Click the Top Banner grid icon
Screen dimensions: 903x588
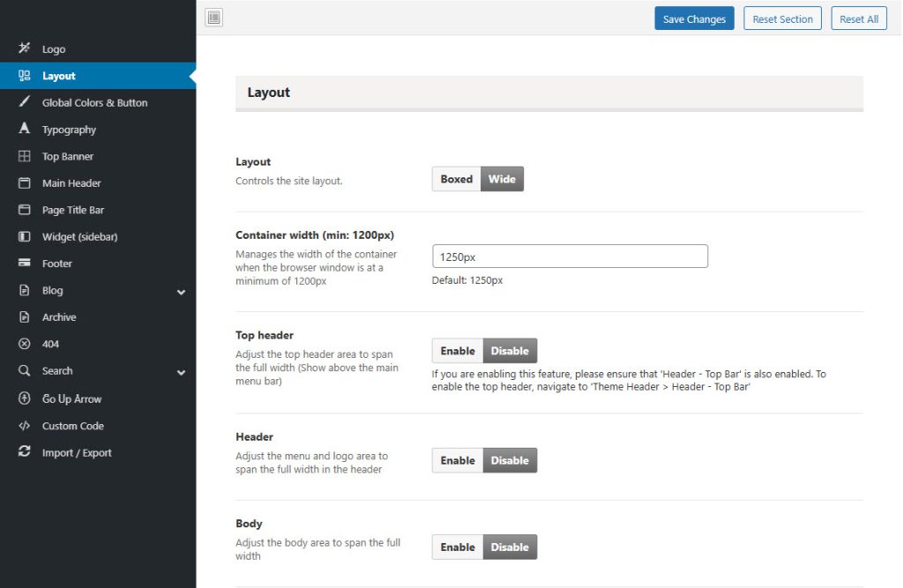25,156
